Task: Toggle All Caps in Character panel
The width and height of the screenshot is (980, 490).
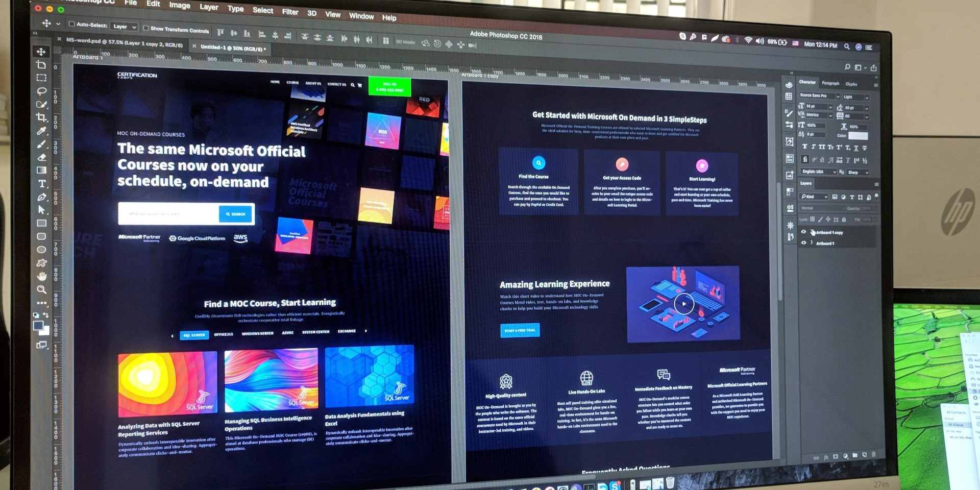Action: 822,147
